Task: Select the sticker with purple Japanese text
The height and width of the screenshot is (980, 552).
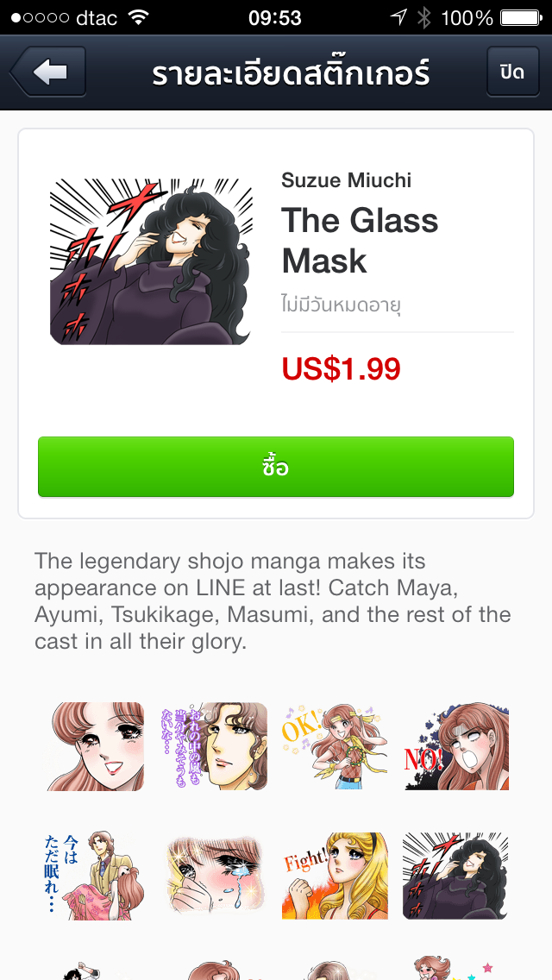Action: point(215,746)
